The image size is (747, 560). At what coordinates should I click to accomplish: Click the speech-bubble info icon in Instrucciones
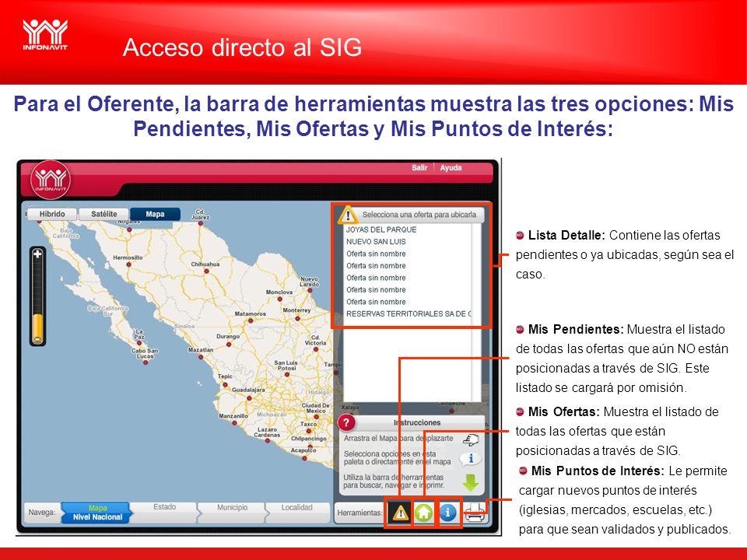[471, 459]
